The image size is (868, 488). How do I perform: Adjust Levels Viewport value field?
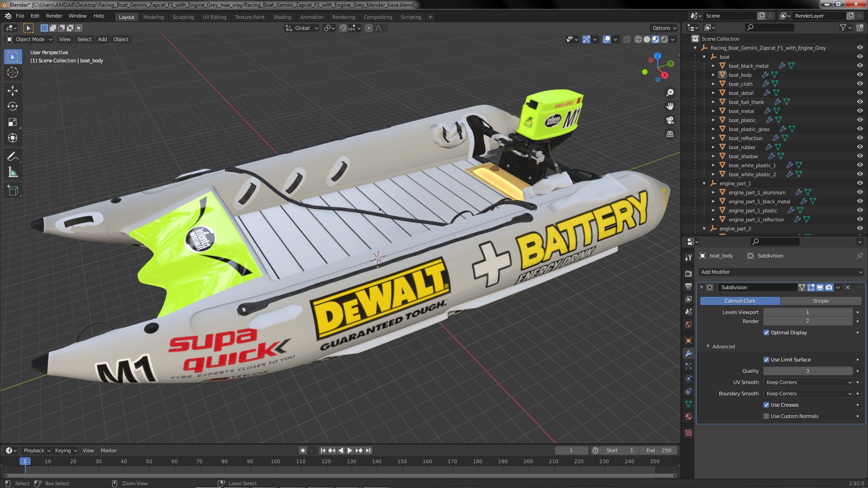click(x=808, y=312)
